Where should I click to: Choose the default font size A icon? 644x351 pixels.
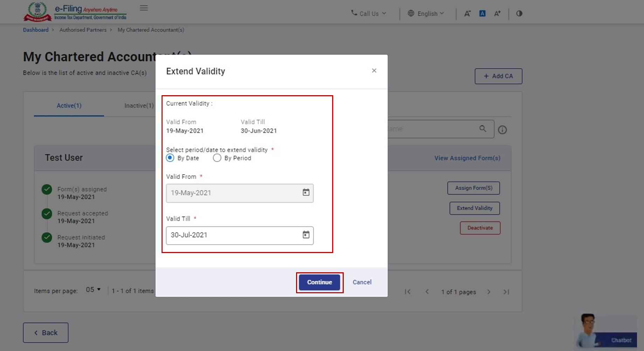482,13
